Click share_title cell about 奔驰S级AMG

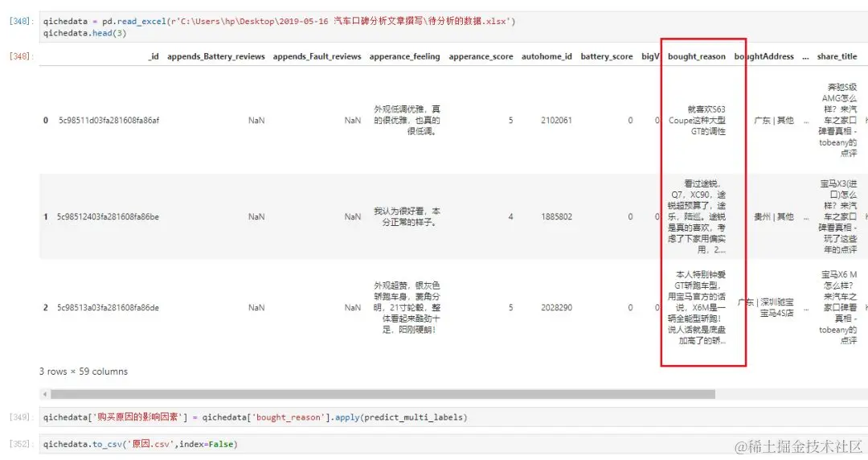837,121
